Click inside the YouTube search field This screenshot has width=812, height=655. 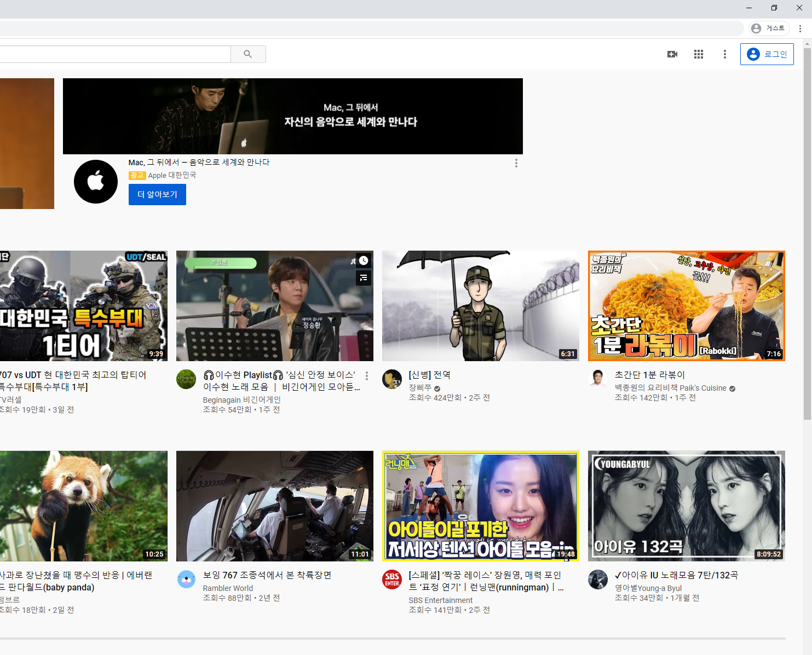tap(115, 54)
